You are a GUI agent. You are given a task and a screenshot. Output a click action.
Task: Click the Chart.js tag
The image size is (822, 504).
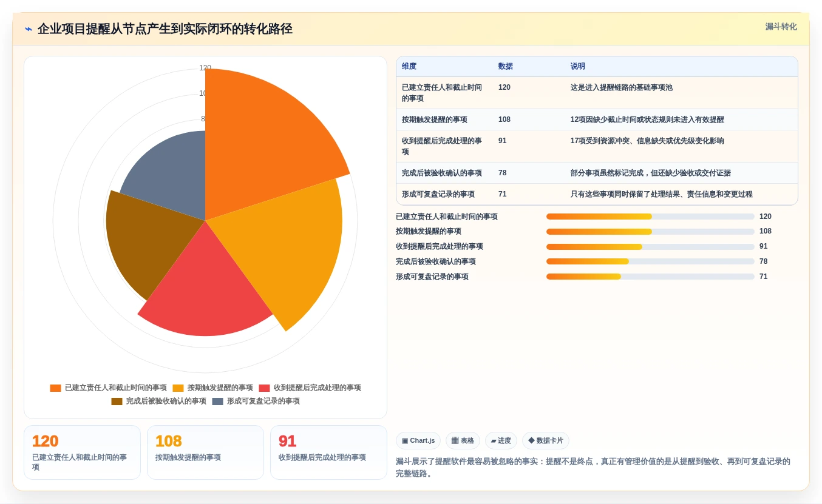click(x=418, y=441)
